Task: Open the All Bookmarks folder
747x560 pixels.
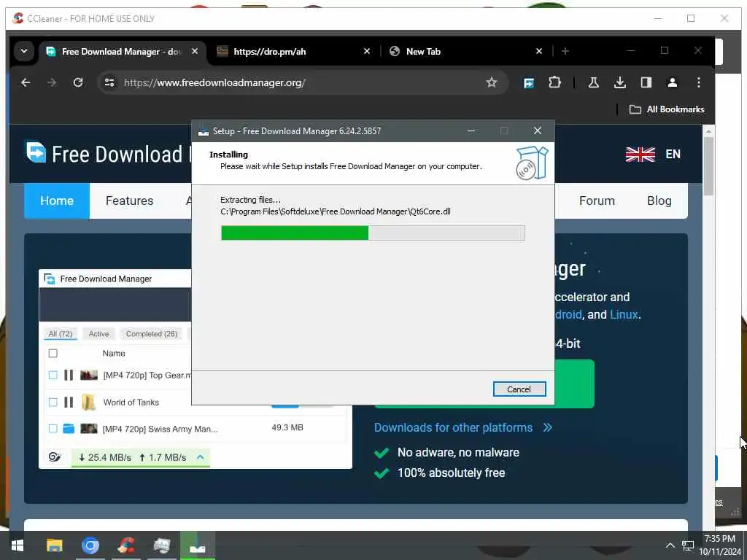Action: tap(667, 109)
